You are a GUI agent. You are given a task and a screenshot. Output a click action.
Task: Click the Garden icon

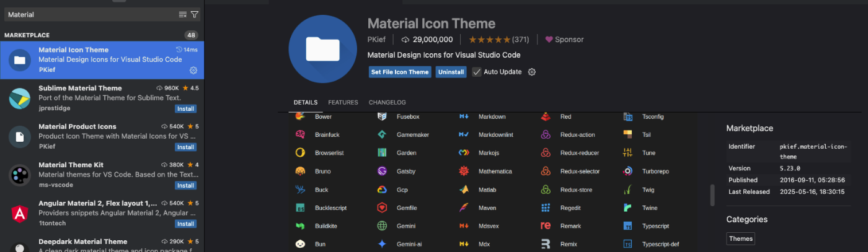coord(382,153)
